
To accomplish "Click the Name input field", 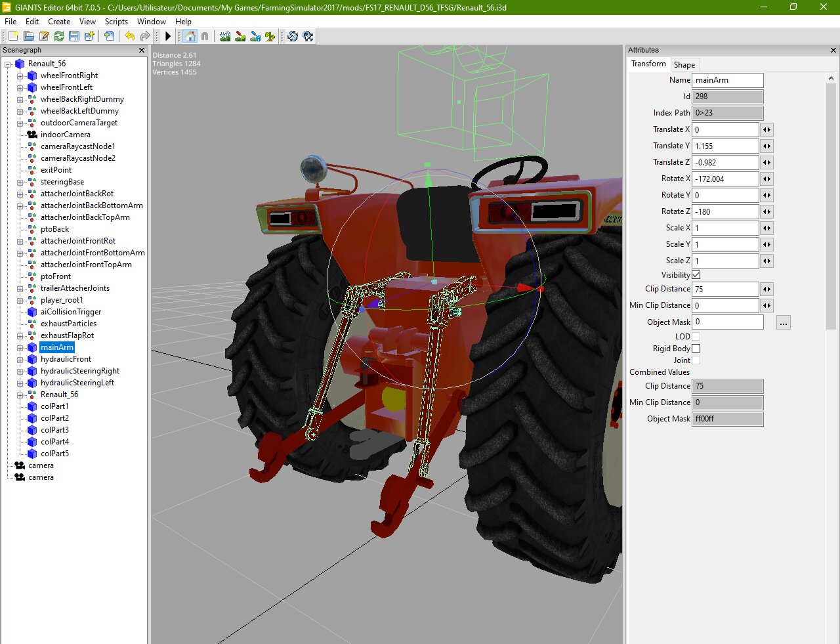I will coord(727,80).
